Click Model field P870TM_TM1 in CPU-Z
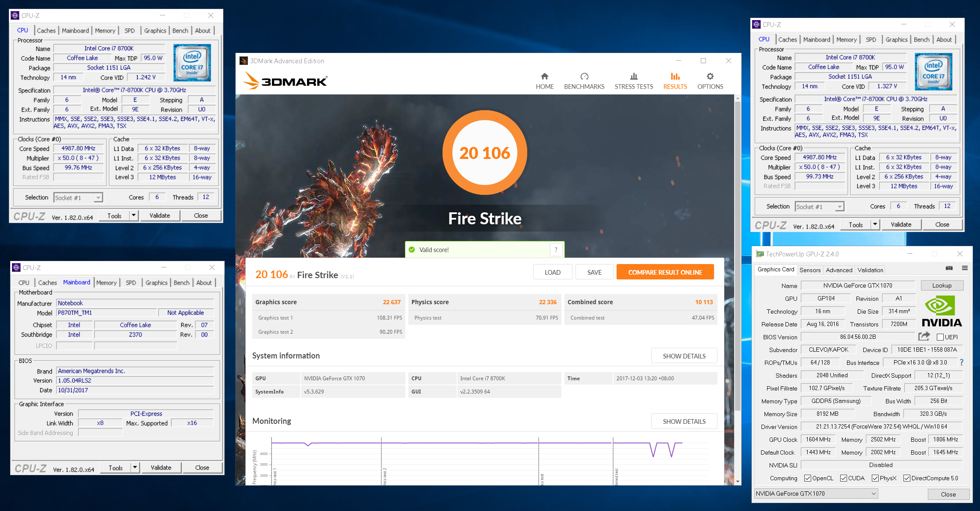Image resolution: width=980 pixels, height=511 pixels. pos(106,313)
